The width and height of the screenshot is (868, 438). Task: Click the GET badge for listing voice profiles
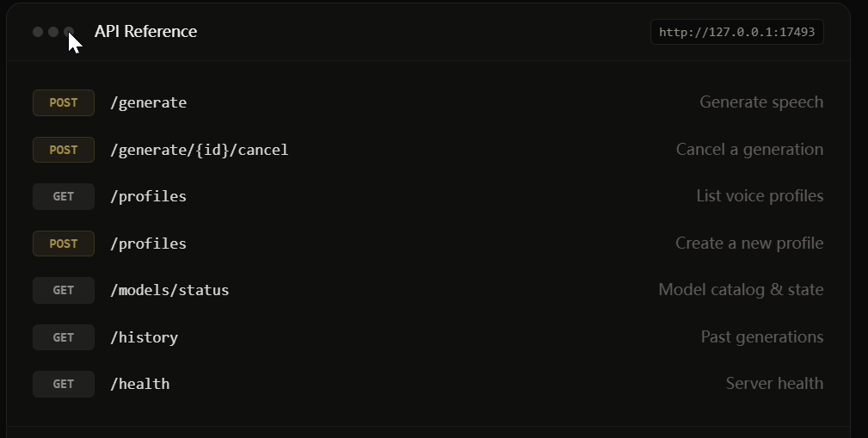click(63, 196)
